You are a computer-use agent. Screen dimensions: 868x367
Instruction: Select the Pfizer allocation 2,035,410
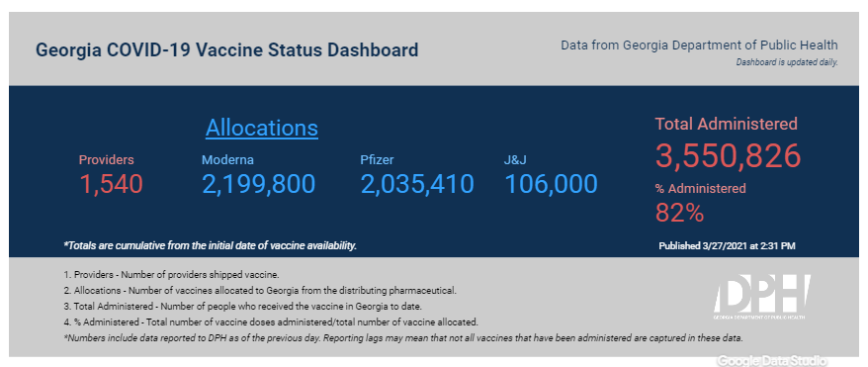[417, 184]
